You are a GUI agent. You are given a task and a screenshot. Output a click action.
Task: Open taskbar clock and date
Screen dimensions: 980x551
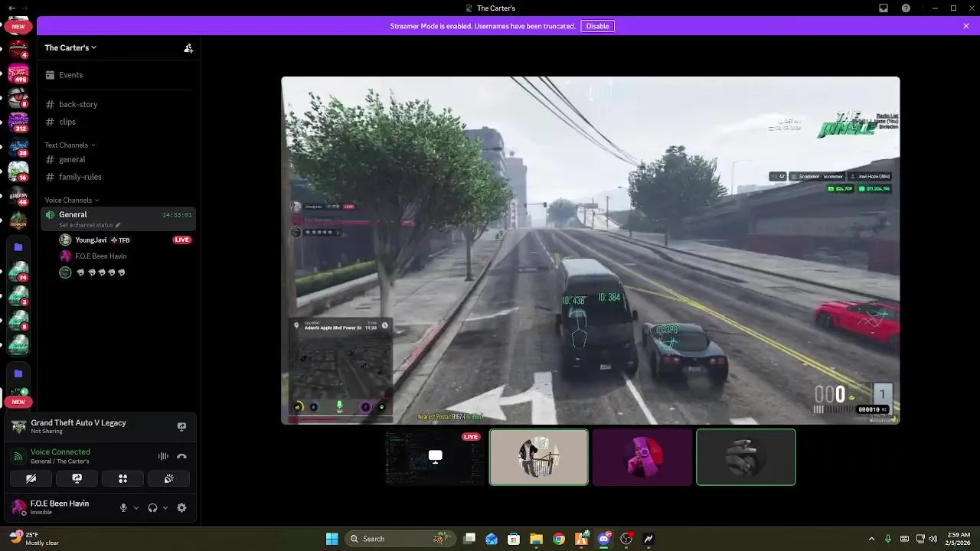pos(959,539)
